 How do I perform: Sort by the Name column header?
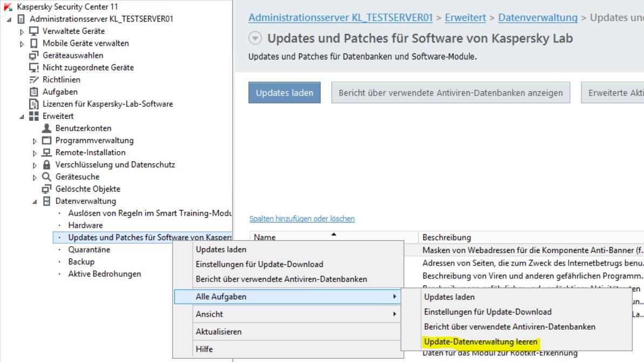tap(334, 237)
